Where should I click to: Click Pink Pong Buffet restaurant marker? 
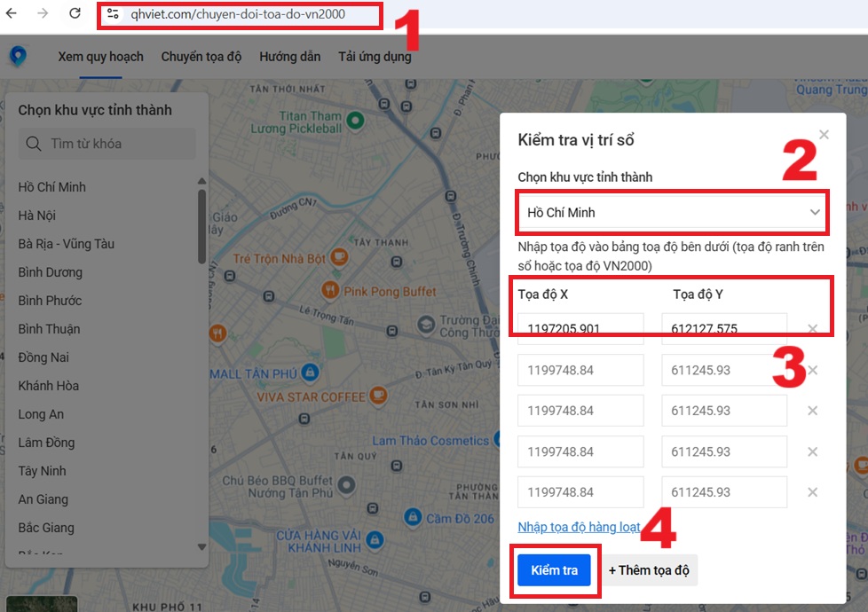(330, 289)
